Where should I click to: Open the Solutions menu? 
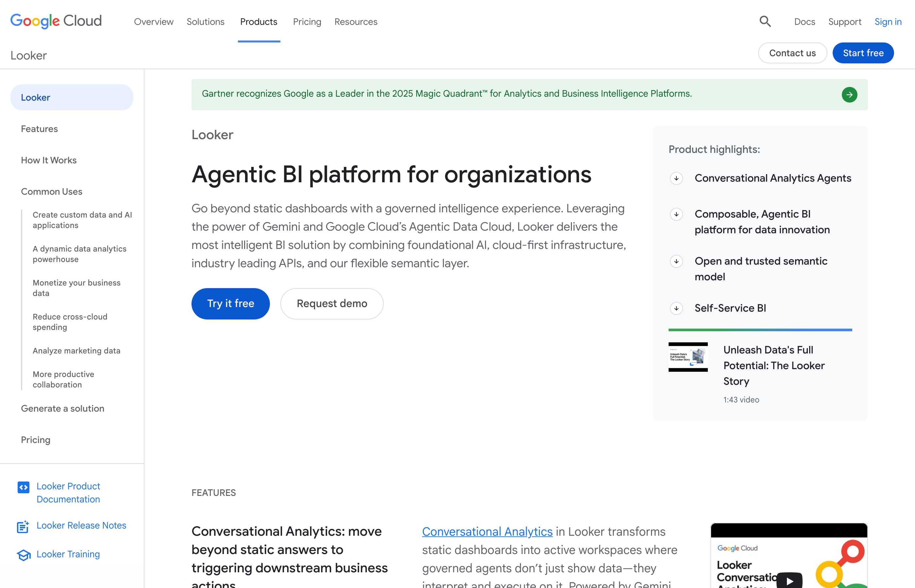point(206,22)
